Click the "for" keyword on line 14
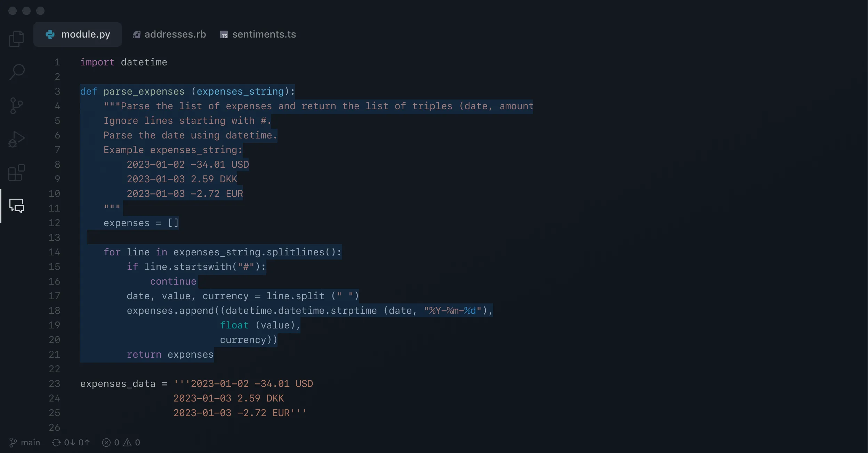Image resolution: width=868 pixels, height=453 pixels. point(112,252)
